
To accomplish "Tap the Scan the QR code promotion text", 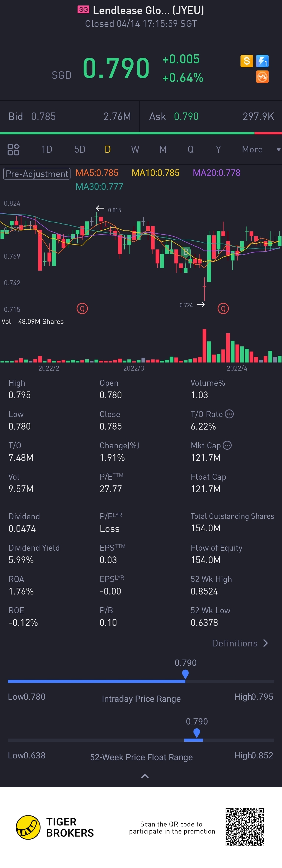I will click(x=172, y=828).
